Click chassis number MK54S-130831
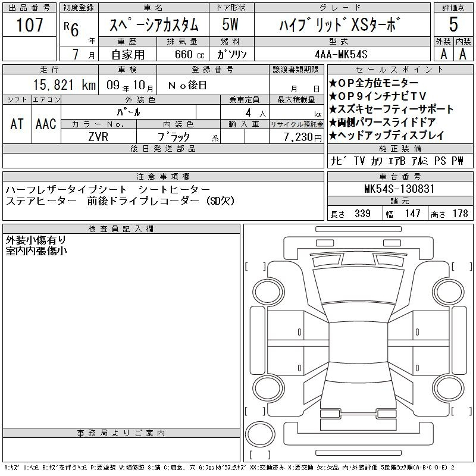The width and height of the screenshot is (476, 476). coord(399,189)
